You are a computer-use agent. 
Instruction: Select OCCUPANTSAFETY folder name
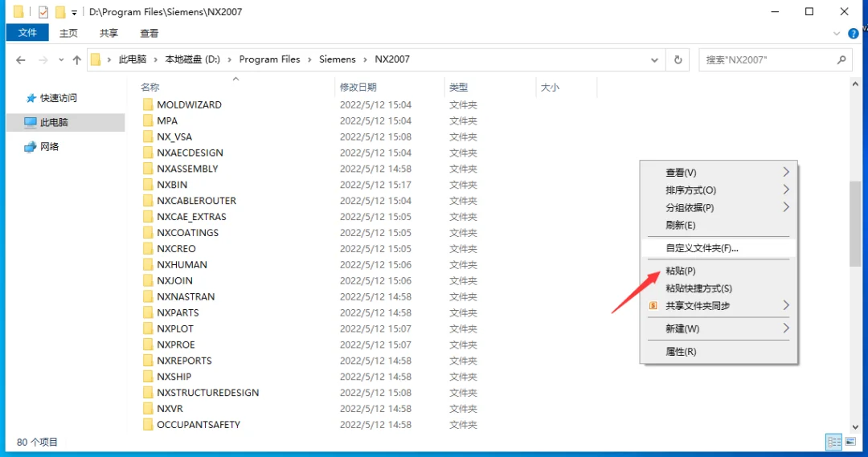click(199, 424)
